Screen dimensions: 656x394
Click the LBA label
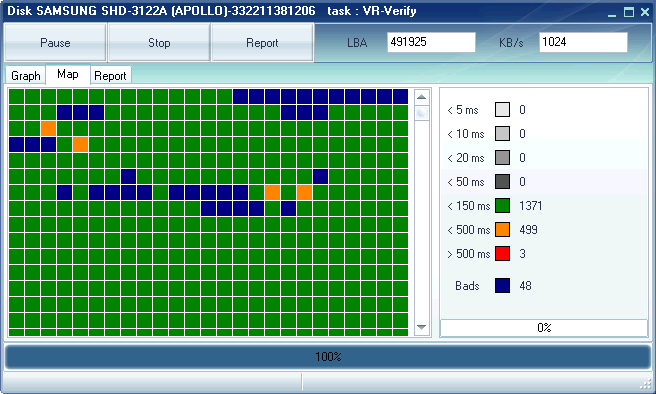[x=357, y=43]
